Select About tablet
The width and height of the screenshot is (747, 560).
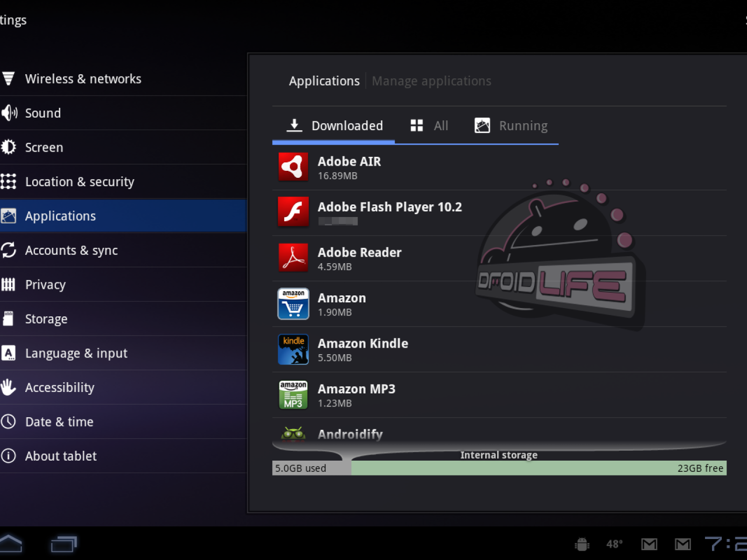(x=61, y=456)
